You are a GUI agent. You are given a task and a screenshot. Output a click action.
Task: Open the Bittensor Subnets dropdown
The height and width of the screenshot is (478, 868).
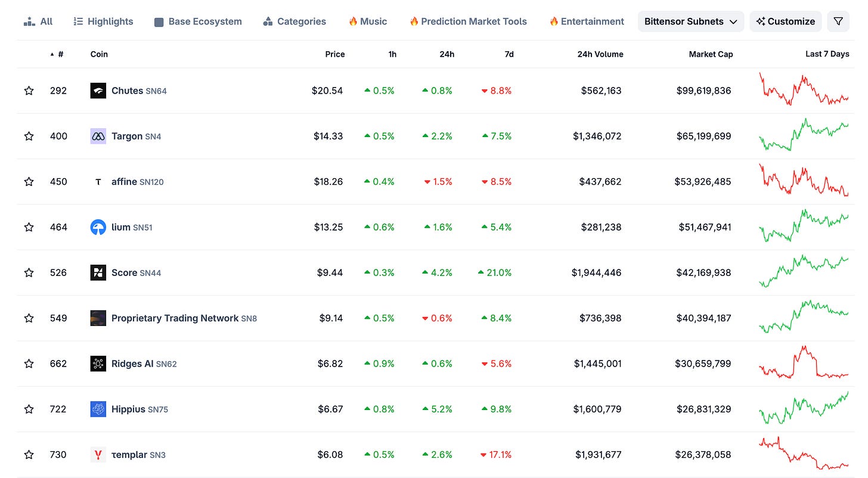click(691, 21)
